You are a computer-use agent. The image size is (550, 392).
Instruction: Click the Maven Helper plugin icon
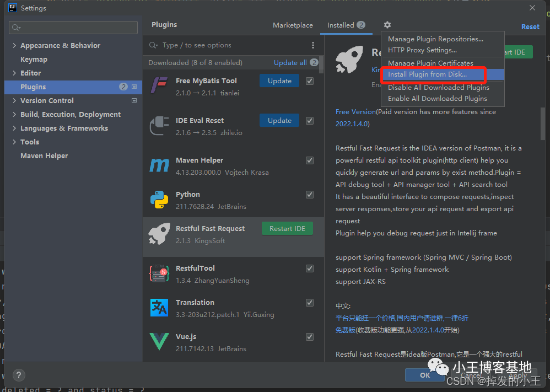pyautogui.click(x=159, y=165)
